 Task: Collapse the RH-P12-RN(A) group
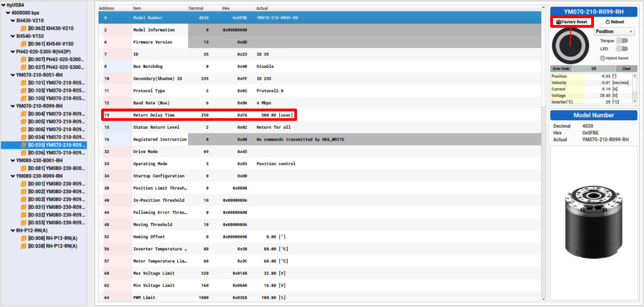[13, 230]
